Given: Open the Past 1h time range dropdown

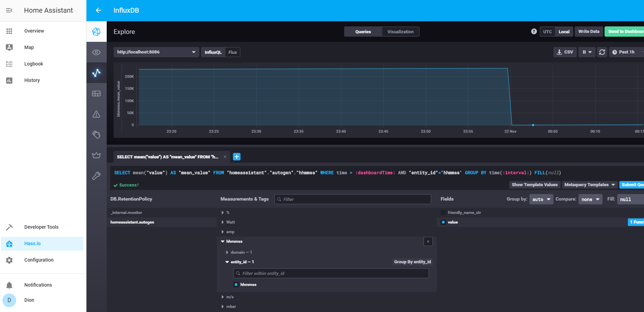Looking at the screenshot, I should [625, 52].
